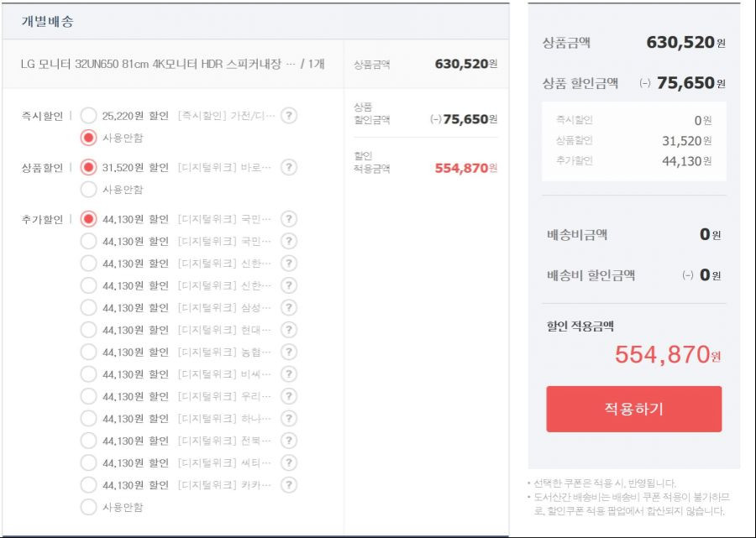This screenshot has height=538, width=756.
Task: Open help icon for 25,220원 즉시할인 coupon
Action: (288, 116)
